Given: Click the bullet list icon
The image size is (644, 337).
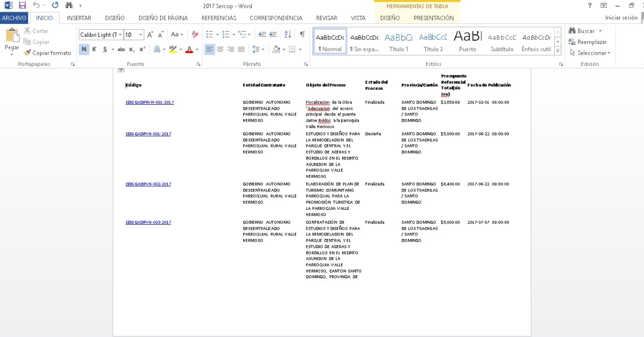Looking at the screenshot, I should tap(209, 35).
